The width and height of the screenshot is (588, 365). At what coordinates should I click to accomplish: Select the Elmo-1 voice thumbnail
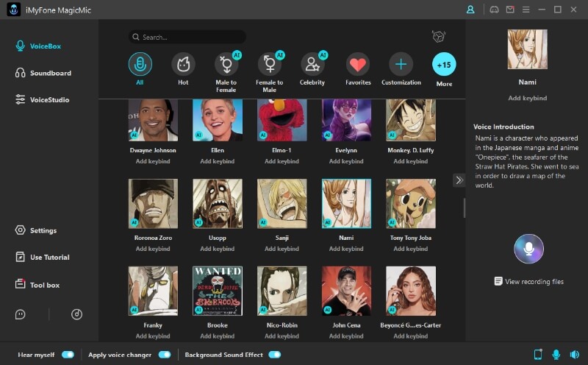point(282,120)
